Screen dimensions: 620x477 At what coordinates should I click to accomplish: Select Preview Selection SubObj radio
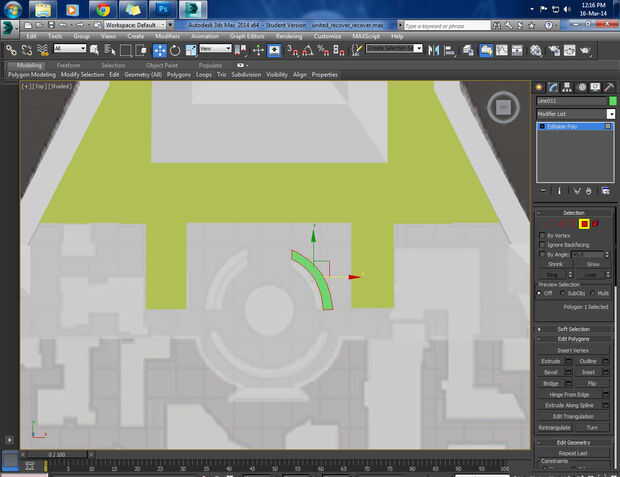click(x=563, y=293)
